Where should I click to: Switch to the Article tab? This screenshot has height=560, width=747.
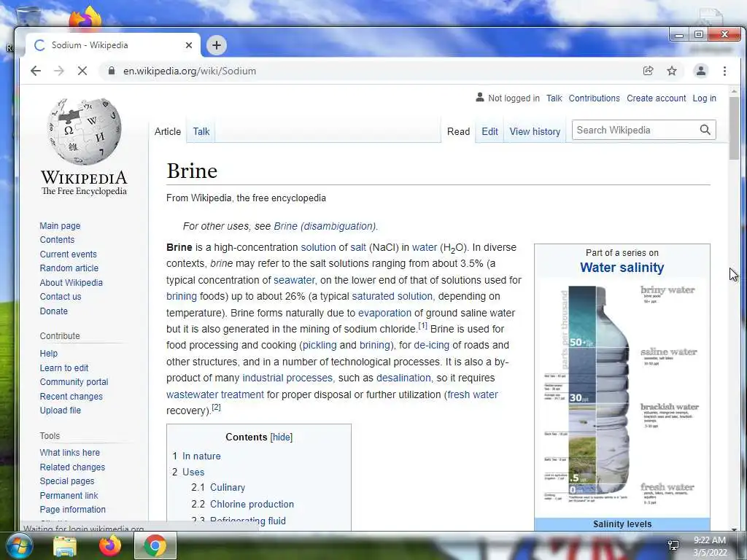[x=168, y=131]
